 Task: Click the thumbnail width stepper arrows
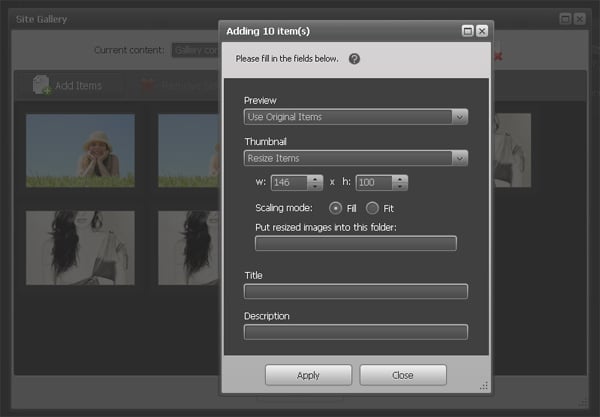[x=315, y=182]
